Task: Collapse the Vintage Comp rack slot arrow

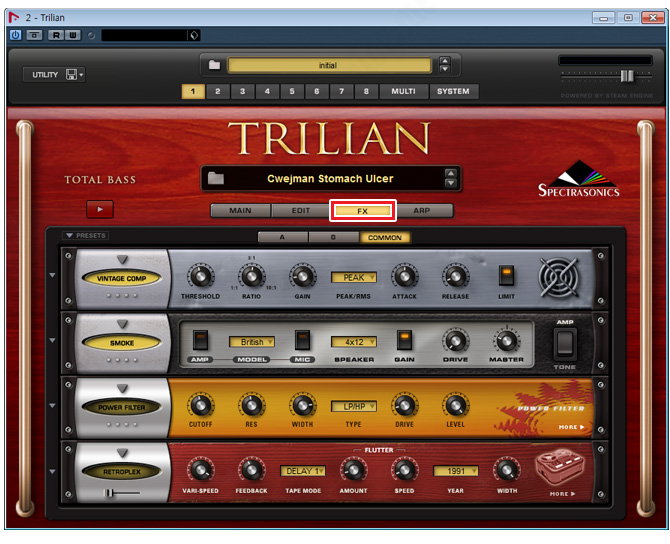Action: coord(52,275)
